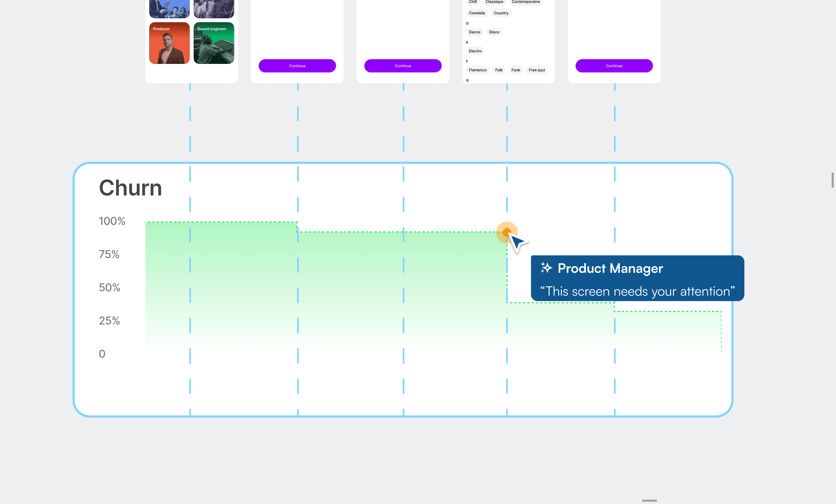Image resolution: width=836 pixels, height=504 pixels.
Task: Click the sparkle icon beside Product Manager
Action: (x=546, y=268)
